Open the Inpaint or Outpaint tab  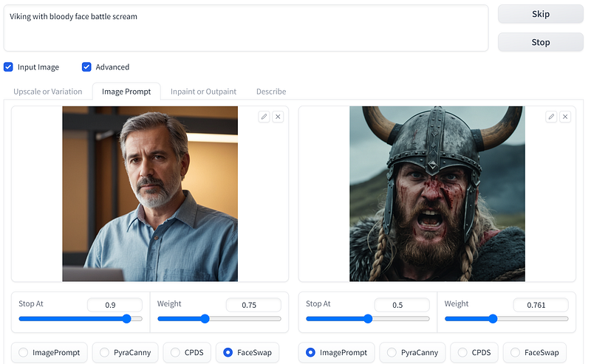[x=204, y=92]
